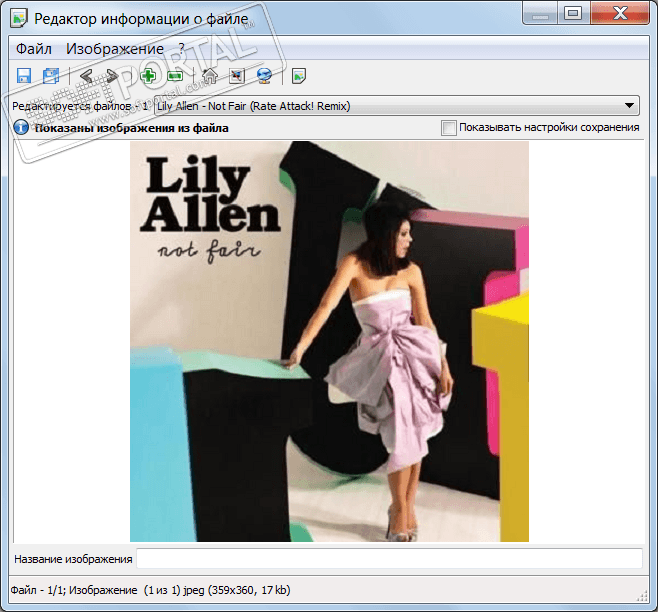
Task: Click the home icon in toolbar
Action: coord(210,76)
